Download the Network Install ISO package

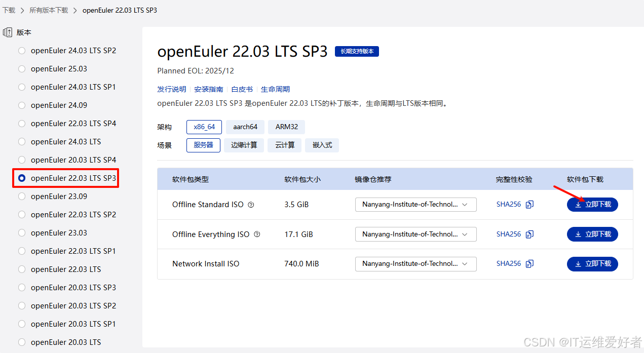(x=592, y=264)
